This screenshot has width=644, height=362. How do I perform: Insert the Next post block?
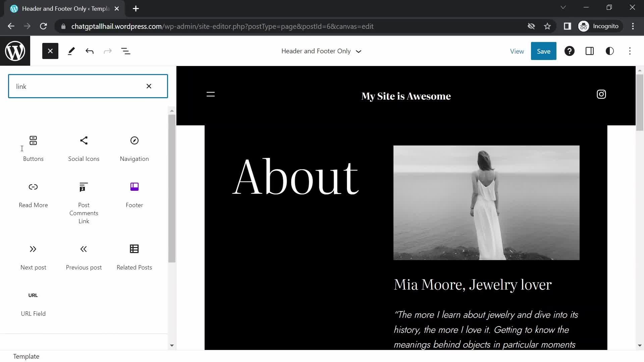point(33,257)
